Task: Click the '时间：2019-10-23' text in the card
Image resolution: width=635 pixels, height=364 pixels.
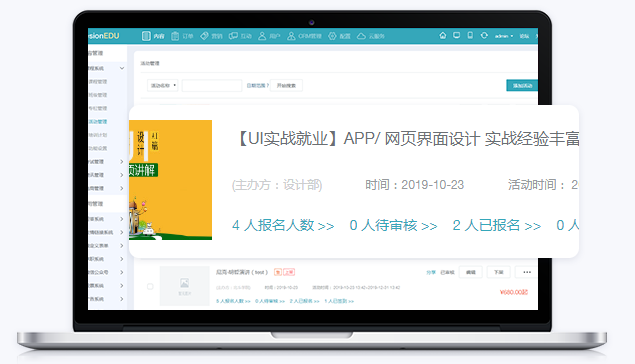Action: (414, 185)
